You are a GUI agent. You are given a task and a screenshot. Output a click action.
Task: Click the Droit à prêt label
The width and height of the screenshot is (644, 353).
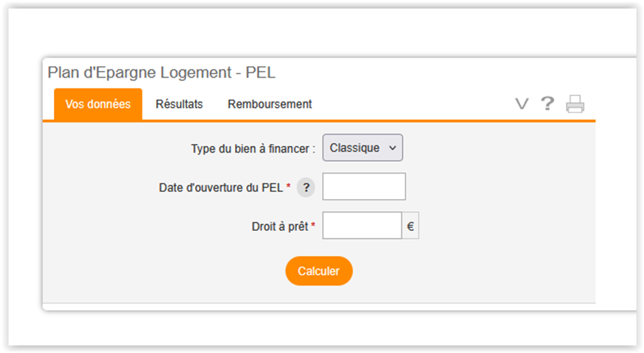[x=279, y=226]
